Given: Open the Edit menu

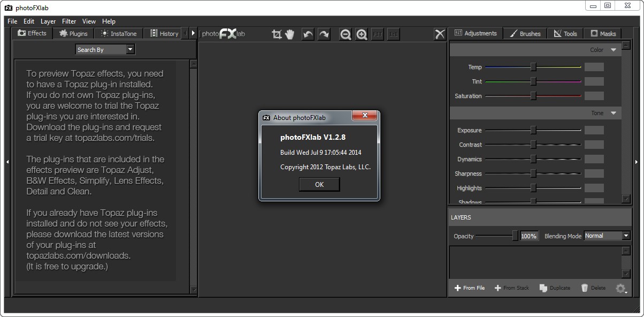Looking at the screenshot, I should (29, 21).
